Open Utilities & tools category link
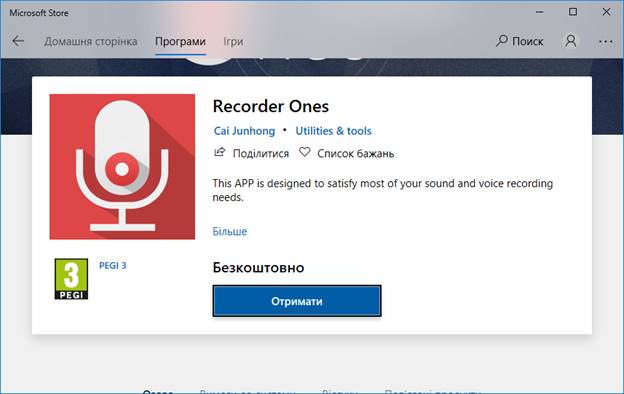Viewport: 624px width, 394px height. (x=333, y=131)
